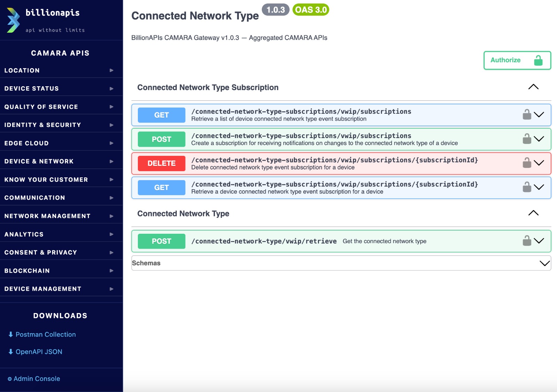Click GET badge for subscriptions list
This screenshot has height=392, width=557.
(x=162, y=115)
